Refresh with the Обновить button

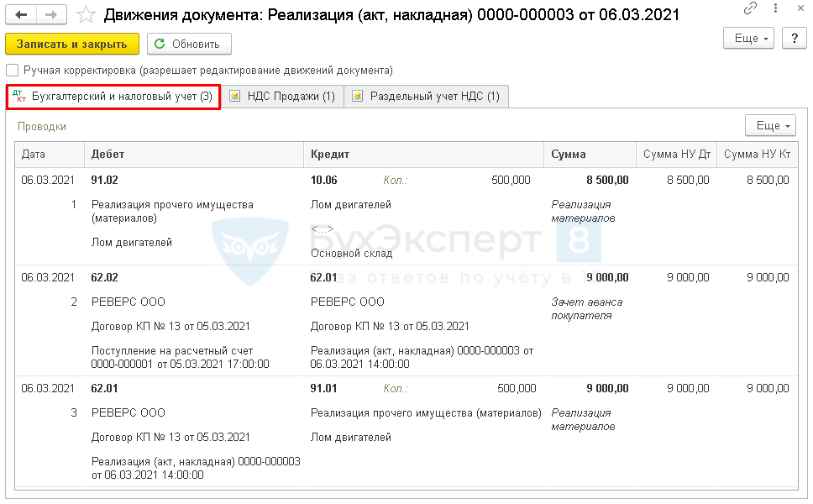[189, 44]
